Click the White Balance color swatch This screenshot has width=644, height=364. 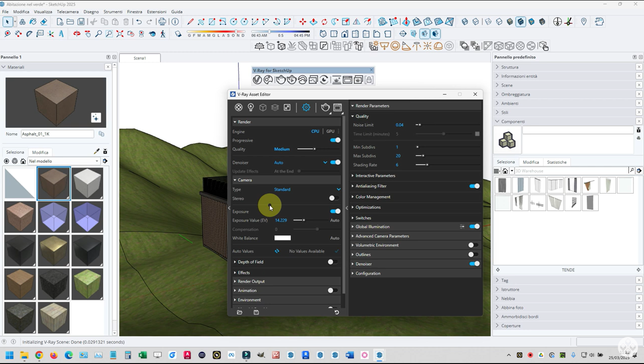[282, 238]
